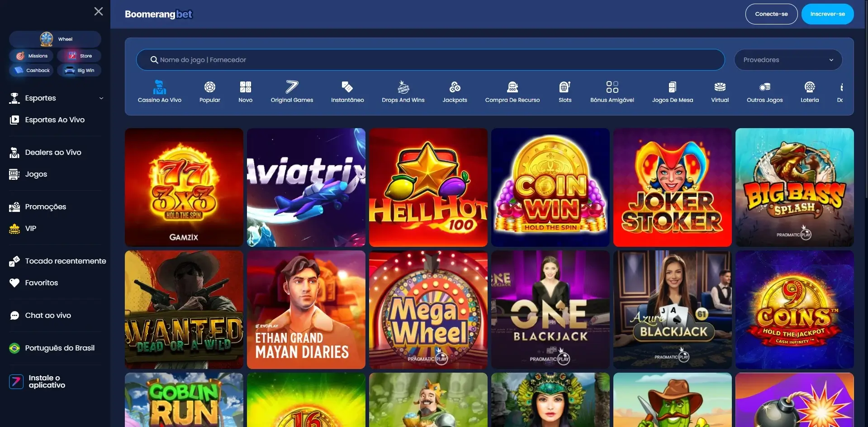
Task: Open the Cashback button in sidebar
Action: pyautogui.click(x=32, y=71)
